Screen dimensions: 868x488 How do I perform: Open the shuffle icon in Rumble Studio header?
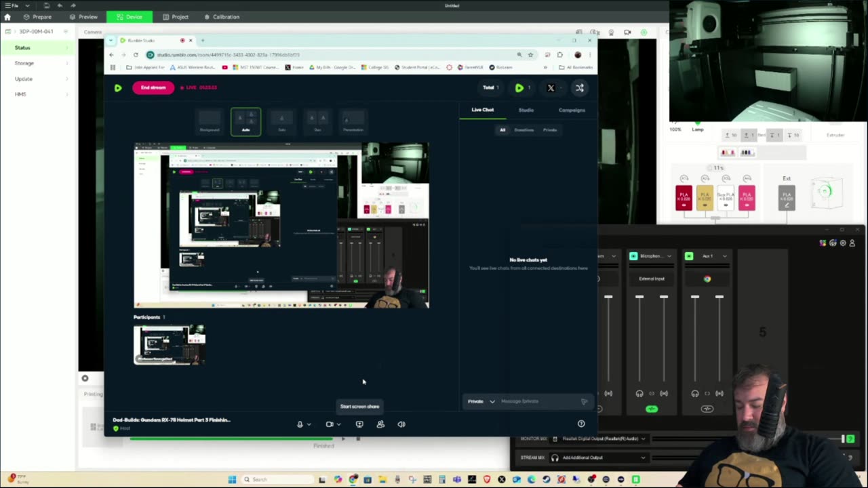click(579, 87)
